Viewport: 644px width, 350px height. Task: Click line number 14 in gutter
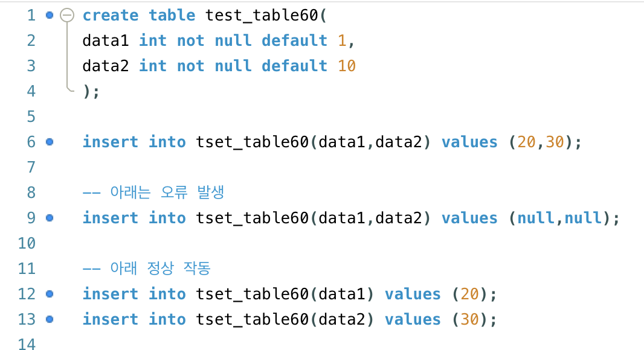pyautogui.click(x=27, y=344)
